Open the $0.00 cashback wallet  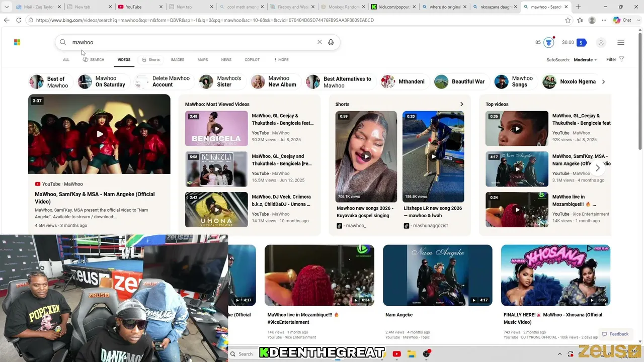[575, 42]
